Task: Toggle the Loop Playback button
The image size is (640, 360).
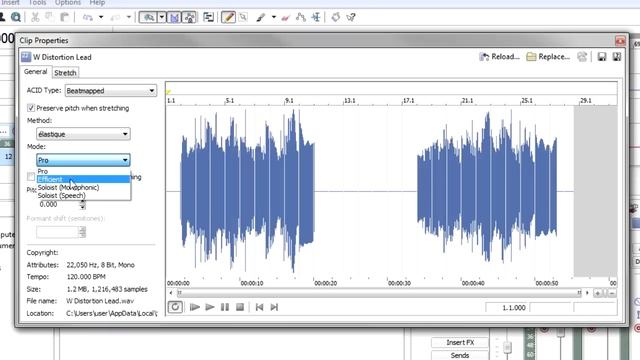Action: click(175, 307)
